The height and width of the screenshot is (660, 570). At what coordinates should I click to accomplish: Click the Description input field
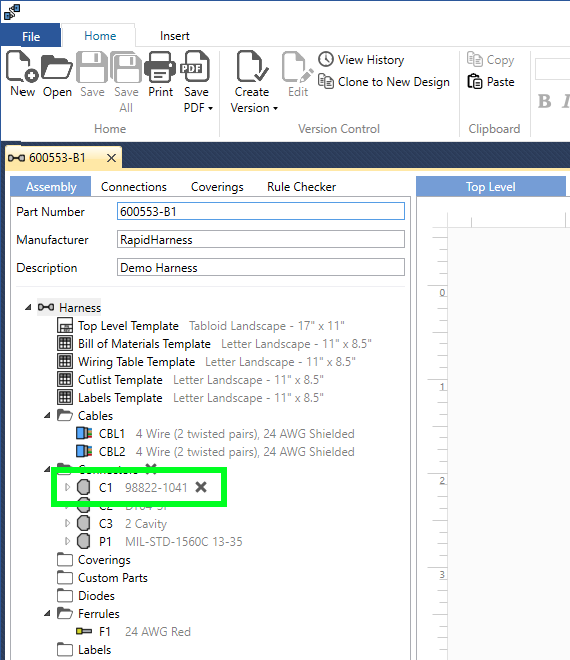click(261, 267)
